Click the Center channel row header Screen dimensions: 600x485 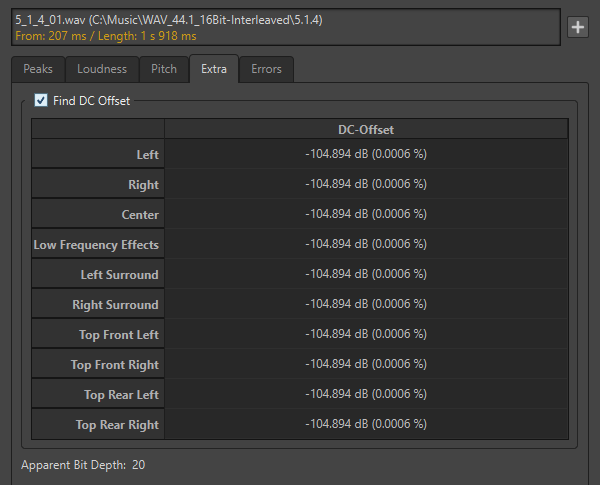[98, 215]
